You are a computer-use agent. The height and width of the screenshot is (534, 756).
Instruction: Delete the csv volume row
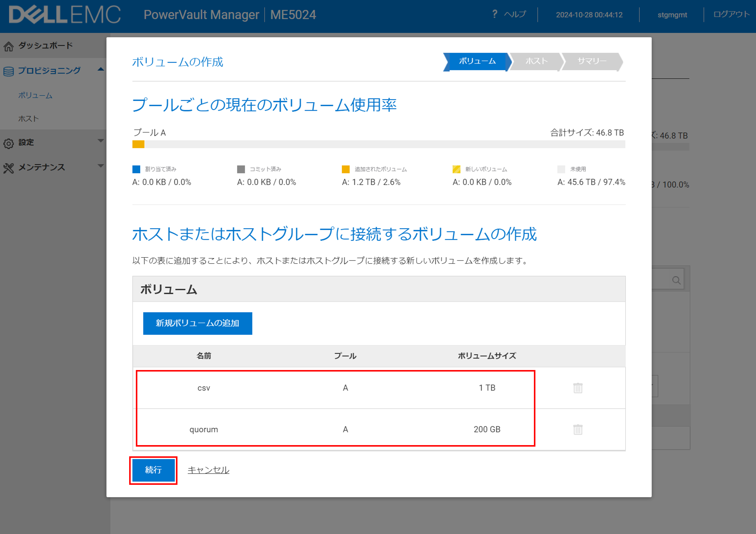(578, 388)
